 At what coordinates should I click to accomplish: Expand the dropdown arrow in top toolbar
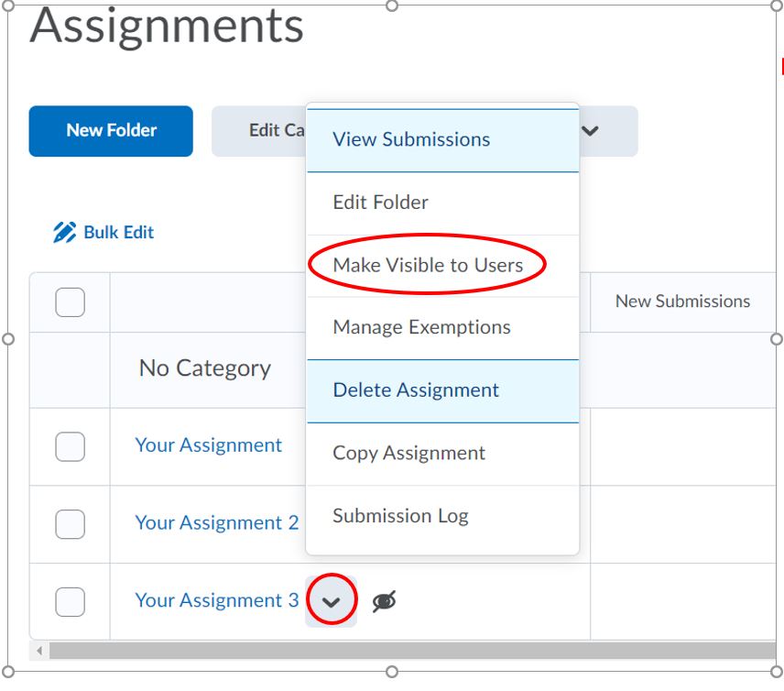(x=591, y=131)
